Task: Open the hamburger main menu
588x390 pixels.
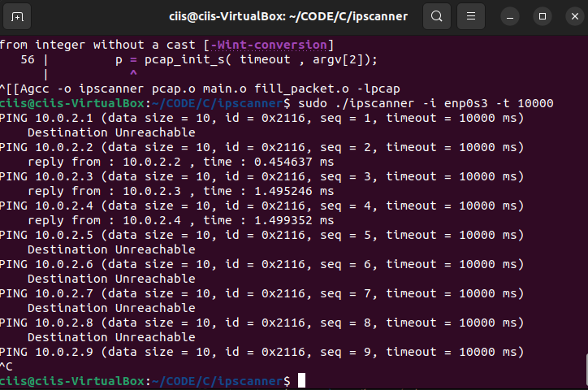Action: [x=470, y=16]
